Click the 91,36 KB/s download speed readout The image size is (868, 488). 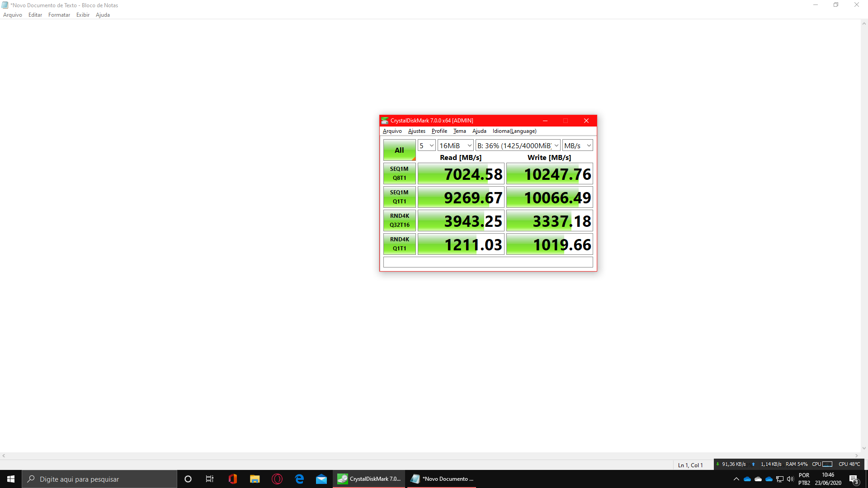(734, 464)
